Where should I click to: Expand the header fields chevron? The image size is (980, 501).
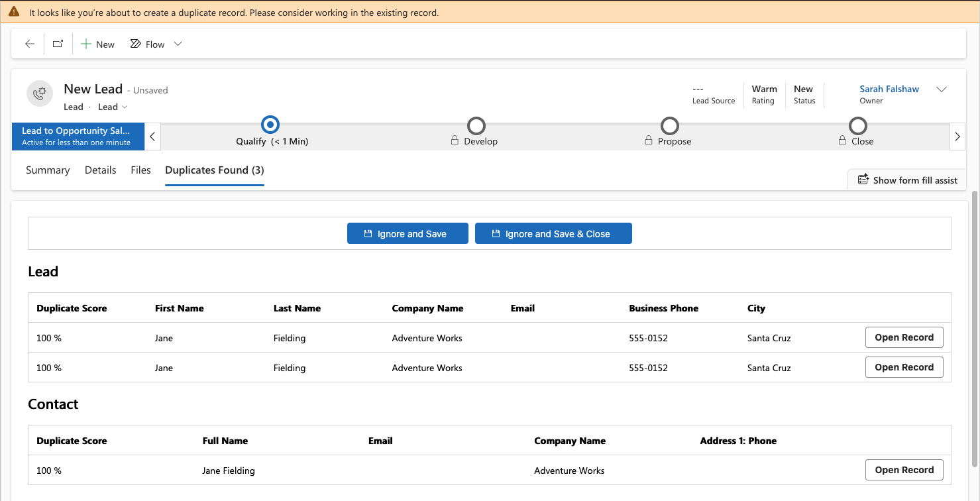[941, 90]
